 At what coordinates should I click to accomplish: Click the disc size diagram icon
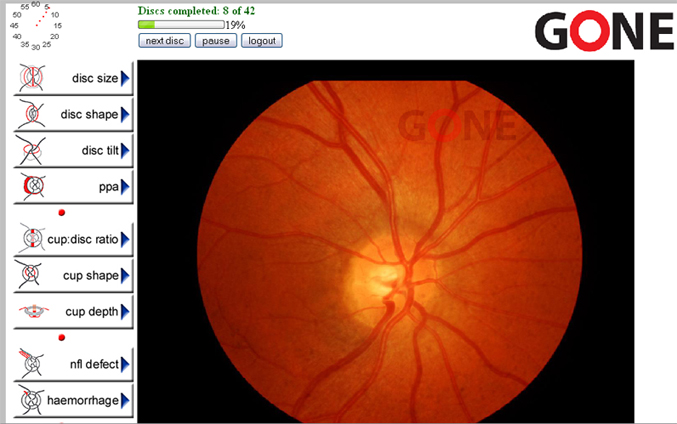coord(32,78)
